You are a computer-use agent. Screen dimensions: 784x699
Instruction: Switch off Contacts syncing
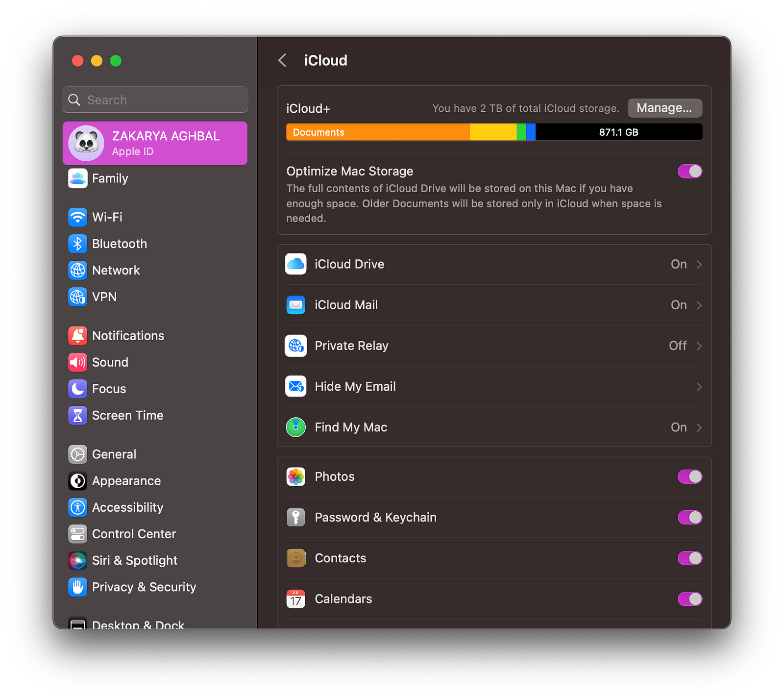click(x=690, y=558)
